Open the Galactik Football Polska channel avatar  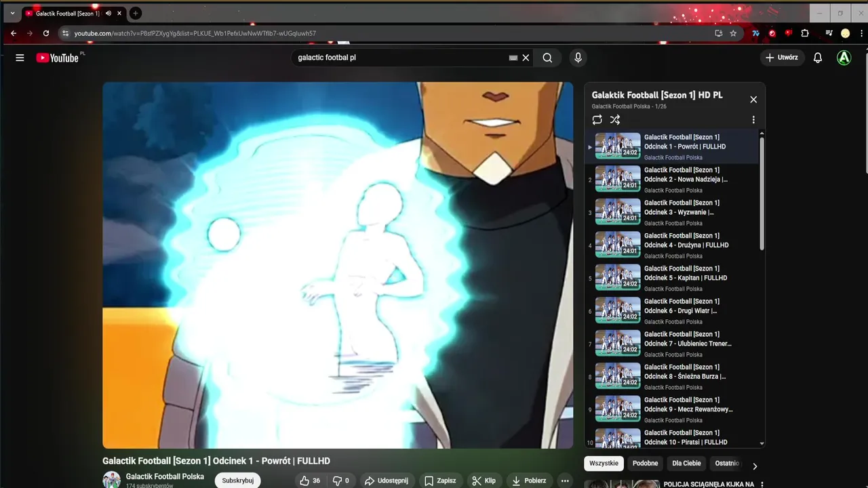tap(112, 480)
